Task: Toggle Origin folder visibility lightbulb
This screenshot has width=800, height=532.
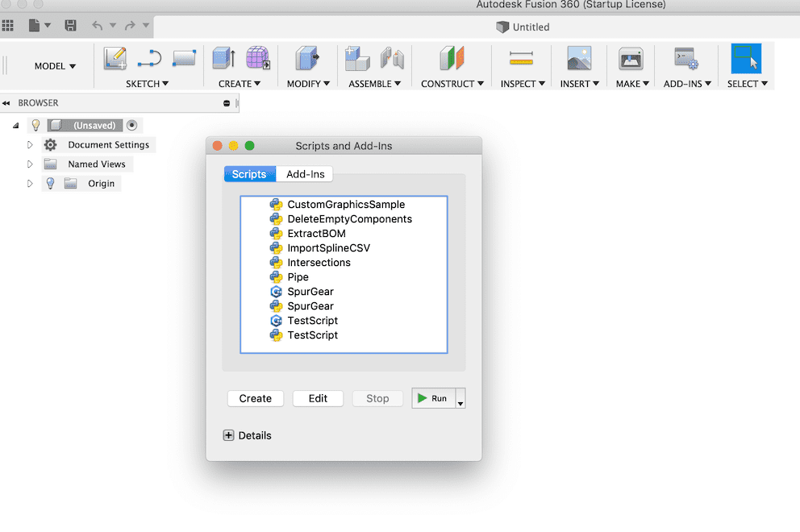Action: pyautogui.click(x=50, y=184)
